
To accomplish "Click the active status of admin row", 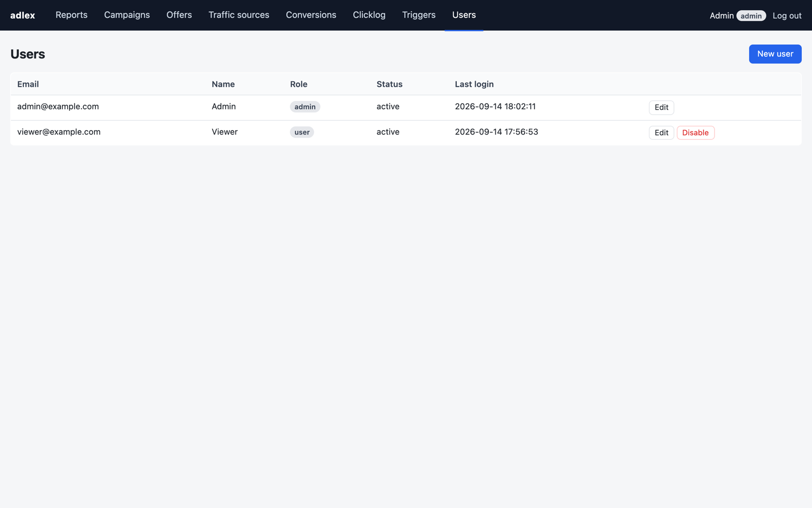I will click(x=388, y=107).
